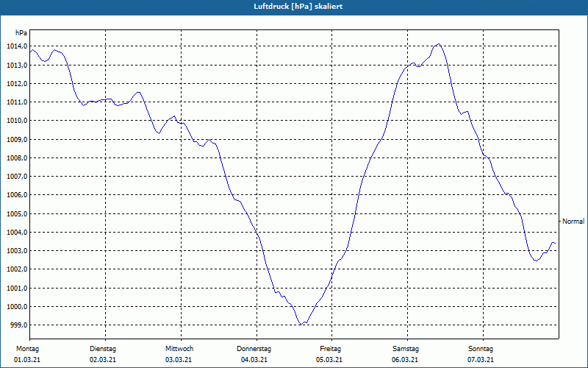The image size is (588, 368).
Task: Click the date 05.03.21
Action: click(x=329, y=360)
